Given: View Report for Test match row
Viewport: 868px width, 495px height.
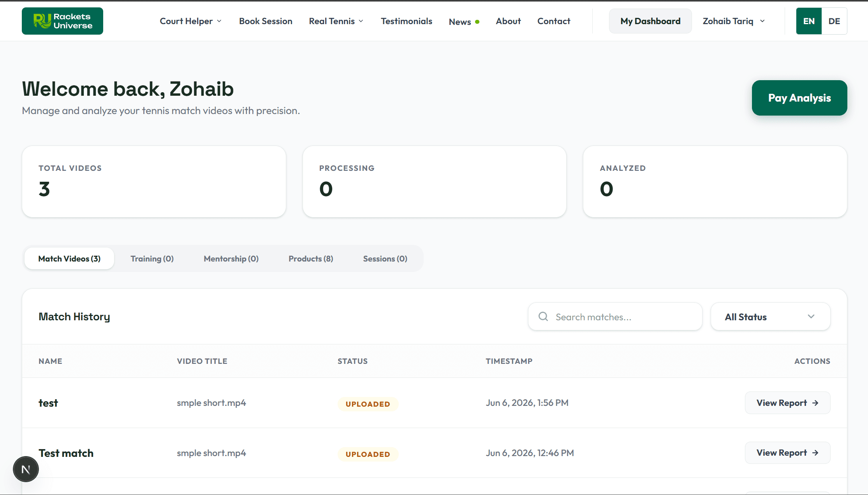Looking at the screenshot, I should click(x=787, y=453).
